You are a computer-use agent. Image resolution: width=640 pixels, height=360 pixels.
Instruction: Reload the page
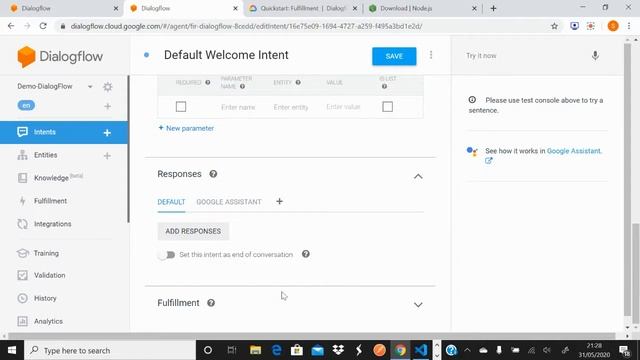[x=43, y=26]
